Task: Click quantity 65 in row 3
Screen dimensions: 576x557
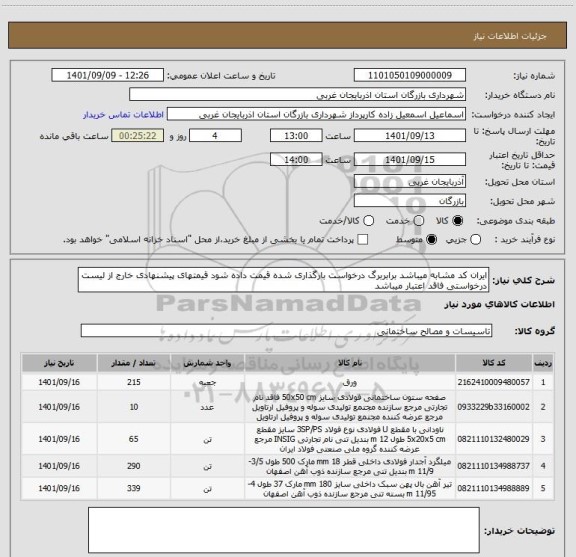Action: (x=134, y=439)
